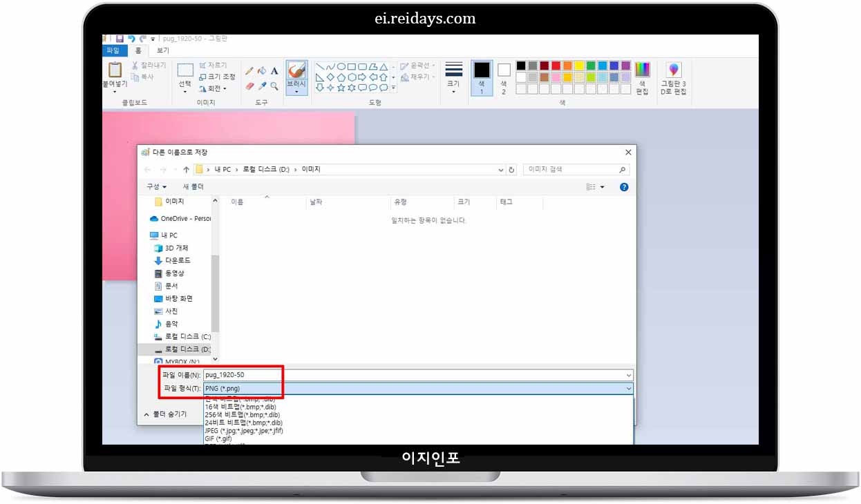Select the Text tool (A)

(274, 71)
